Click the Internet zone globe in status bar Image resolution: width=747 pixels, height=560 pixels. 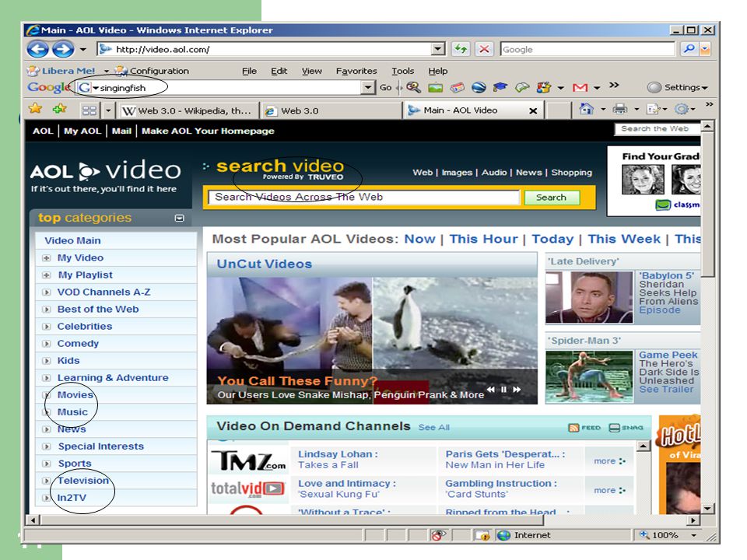[504, 535]
